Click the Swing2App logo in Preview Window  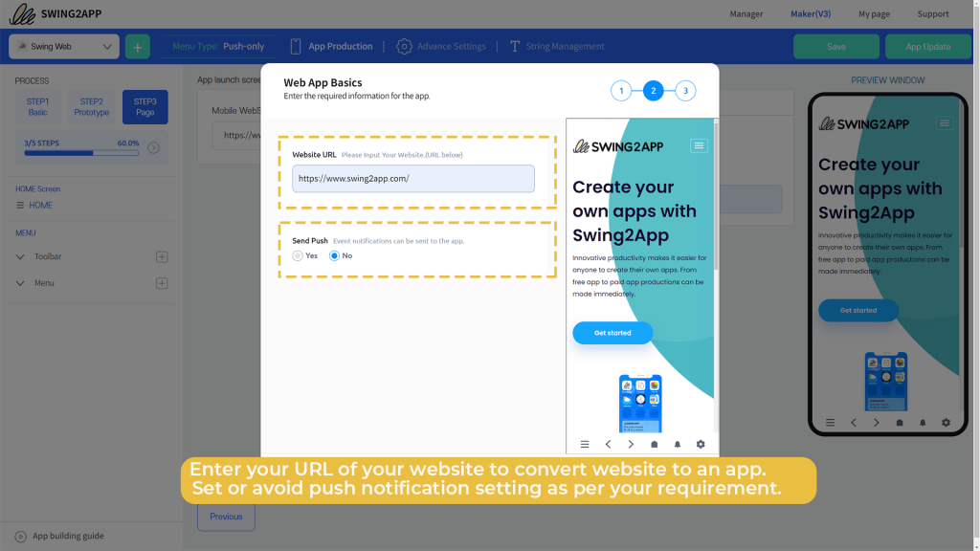pos(864,123)
